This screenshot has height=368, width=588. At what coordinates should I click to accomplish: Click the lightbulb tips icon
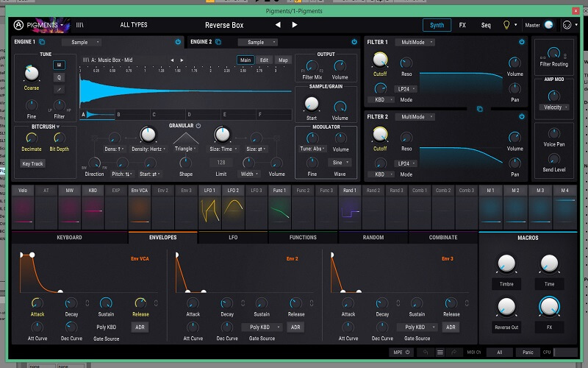506,25
